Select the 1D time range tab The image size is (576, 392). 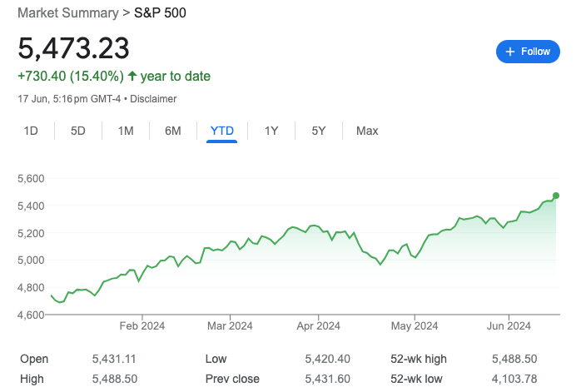pyautogui.click(x=31, y=131)
